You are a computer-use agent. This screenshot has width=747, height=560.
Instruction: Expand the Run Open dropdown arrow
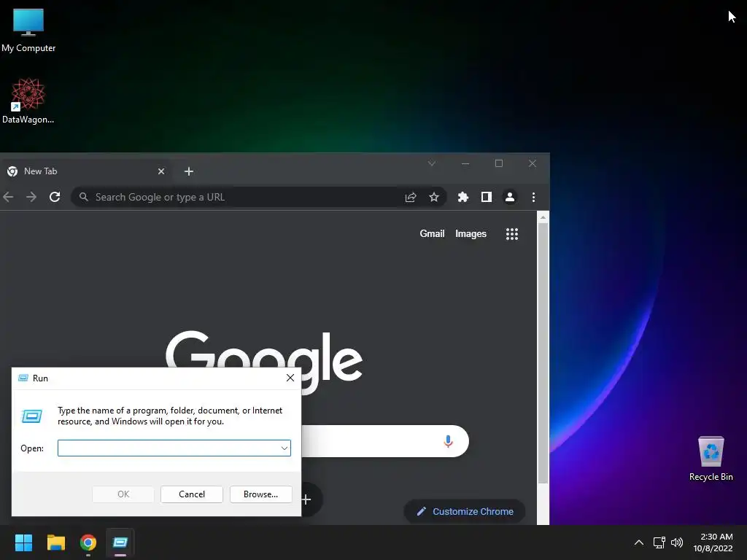pos(285,448)
